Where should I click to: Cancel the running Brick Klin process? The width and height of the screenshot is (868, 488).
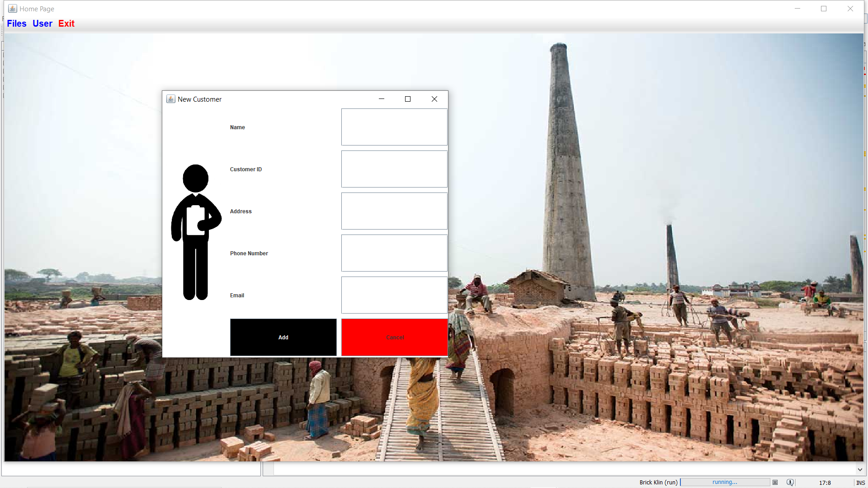(x=775, y=482)
